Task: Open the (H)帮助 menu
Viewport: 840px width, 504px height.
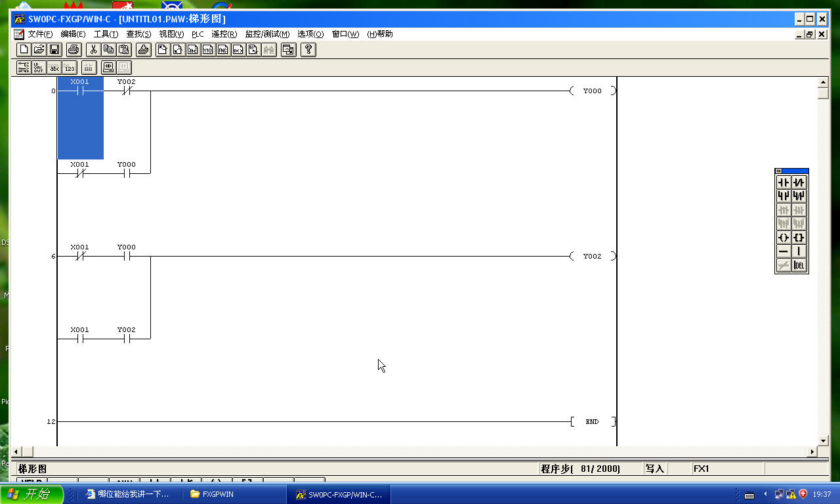Action: click(380, 34)
